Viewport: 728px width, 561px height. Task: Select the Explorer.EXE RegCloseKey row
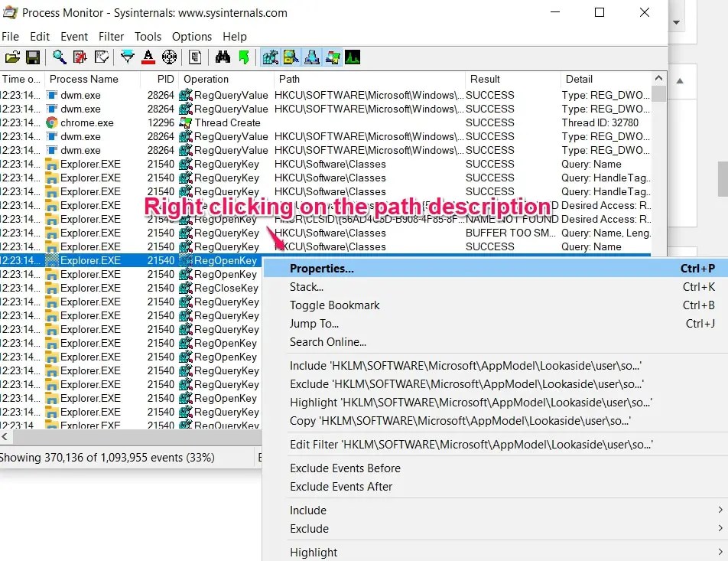(131, 288)
